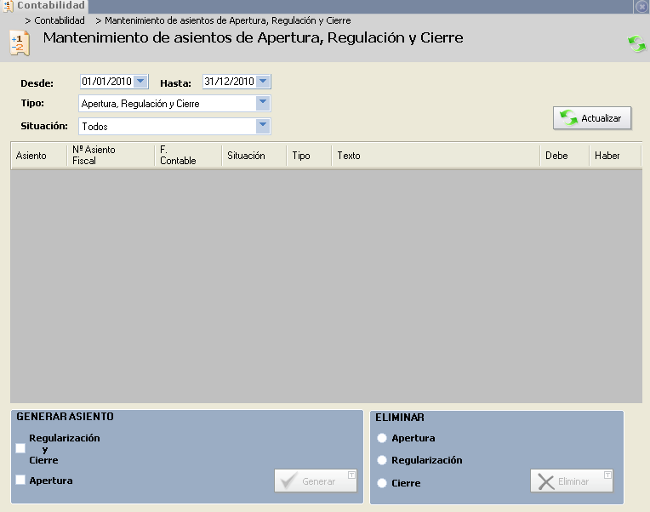Screen dimensions: 650x512
Task: Select the Apertura radio under Eliminar
Action: tap(382, 438)
